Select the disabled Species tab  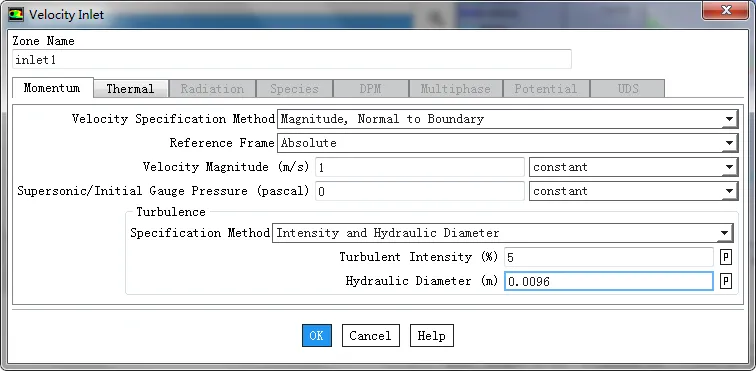click(295, 89)
